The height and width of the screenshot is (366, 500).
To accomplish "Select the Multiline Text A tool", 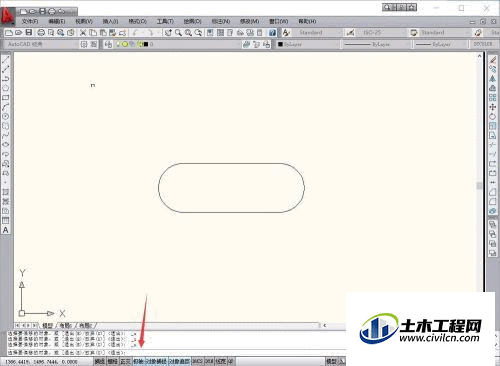I will 6,230.
